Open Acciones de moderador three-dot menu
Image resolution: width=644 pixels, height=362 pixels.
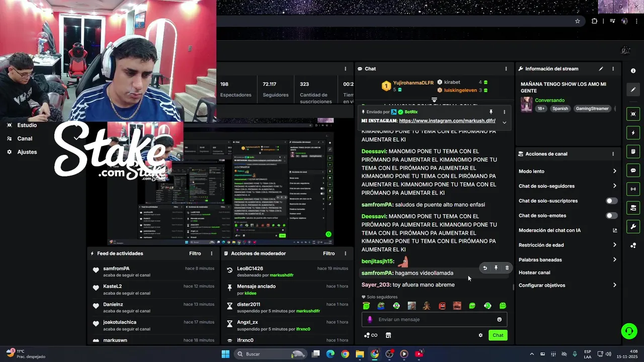345,253
